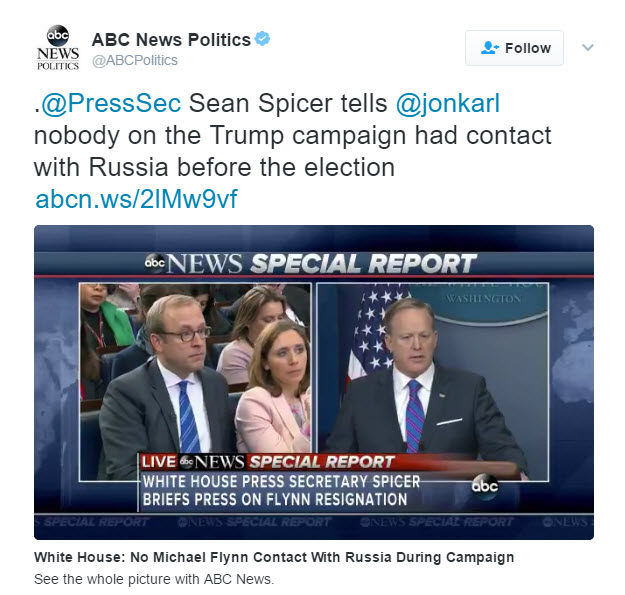625x595 pixels.
Task: Click the abc circle logo watermark in video
Action: [485, 485]
